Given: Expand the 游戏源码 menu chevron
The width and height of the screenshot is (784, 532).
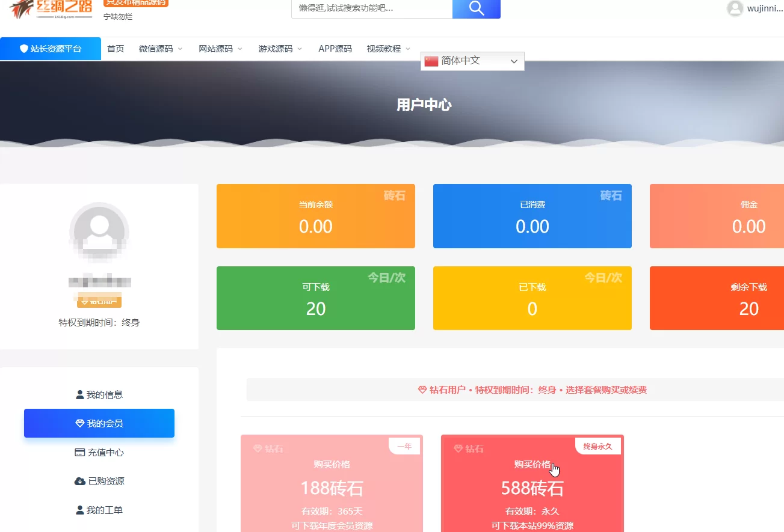Looking at the screenshot, I should pyautogui.click(x=300, y=49).
